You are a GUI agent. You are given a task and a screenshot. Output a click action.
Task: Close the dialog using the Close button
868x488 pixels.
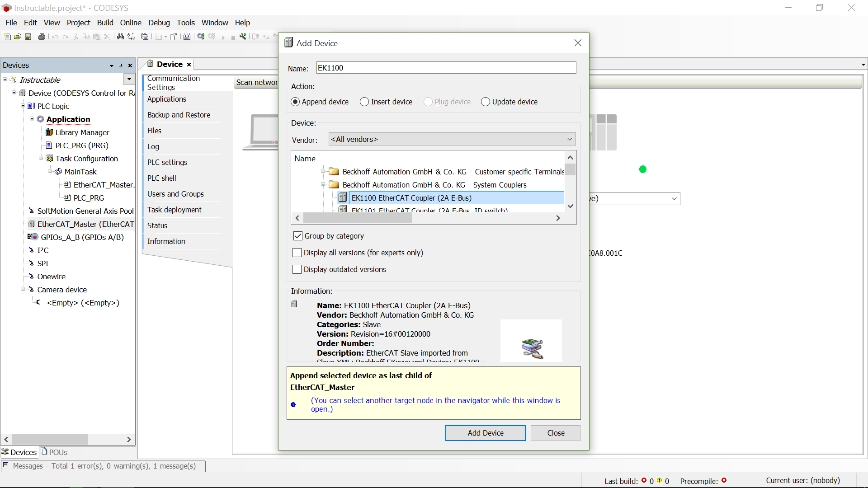coord(555,433)
